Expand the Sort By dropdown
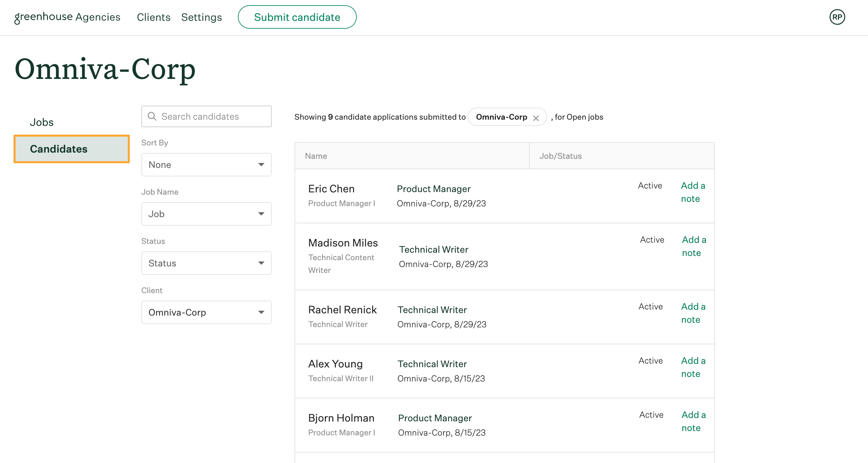The image size is (868, 463). [x=206, y=164]
